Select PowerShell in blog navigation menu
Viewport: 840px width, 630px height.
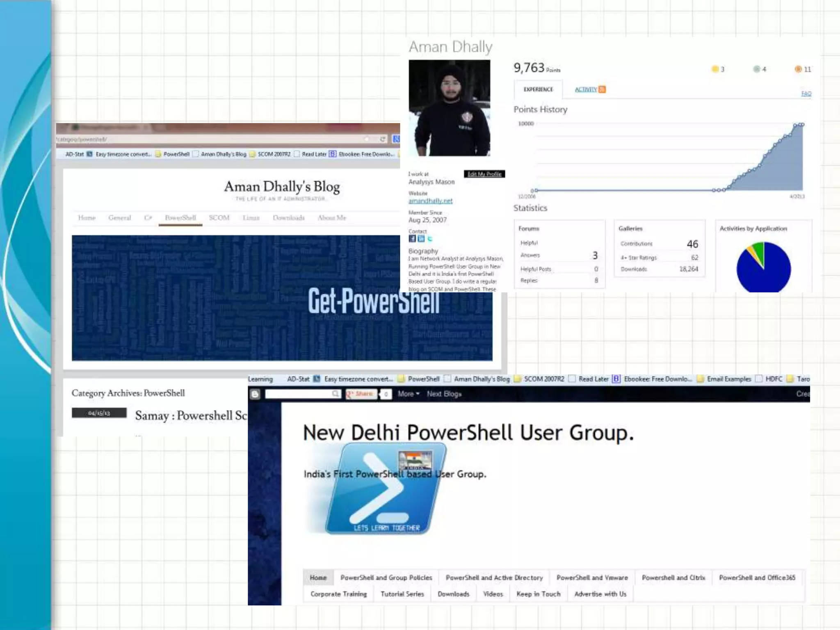180,218
